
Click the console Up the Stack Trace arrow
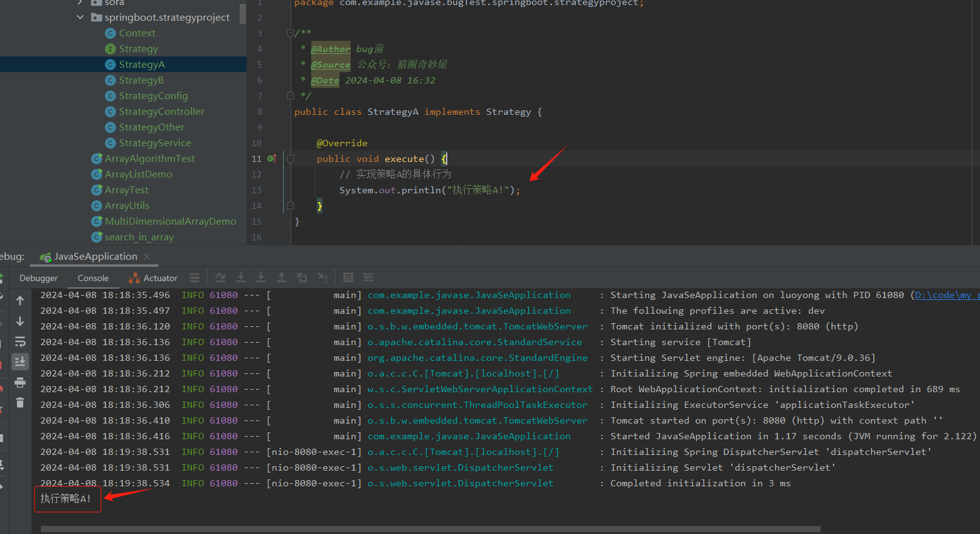click(x=20, y=301)
